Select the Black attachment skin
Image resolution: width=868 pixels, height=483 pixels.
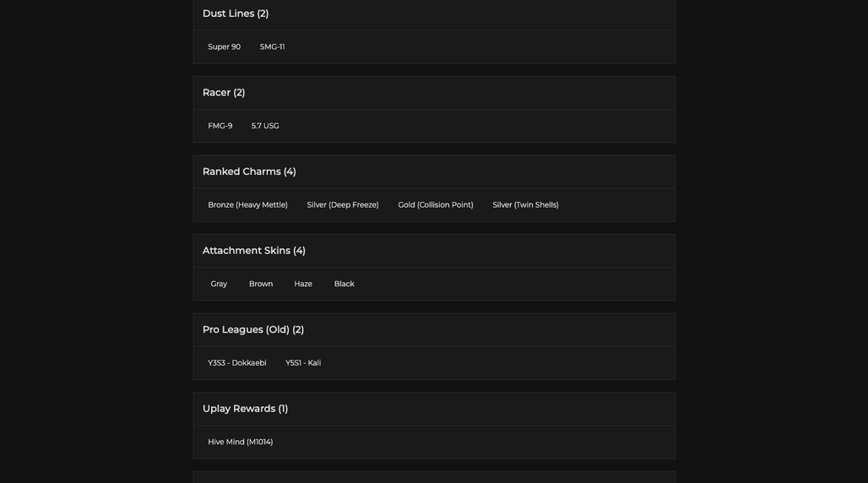click(x=344, y=284)
